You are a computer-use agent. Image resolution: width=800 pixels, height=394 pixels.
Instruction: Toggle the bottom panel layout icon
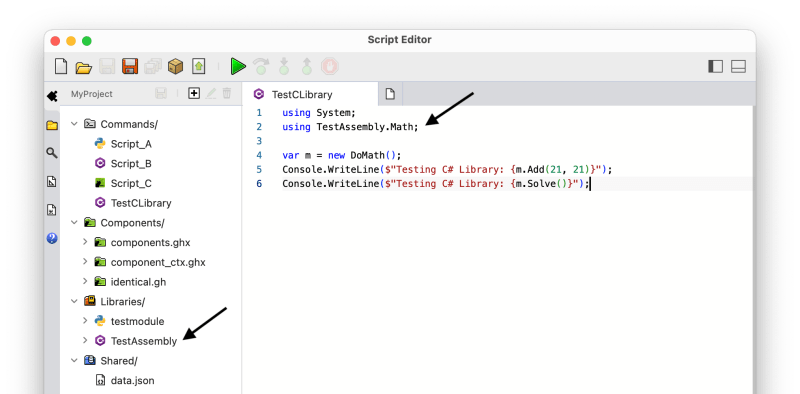(738, 66)
